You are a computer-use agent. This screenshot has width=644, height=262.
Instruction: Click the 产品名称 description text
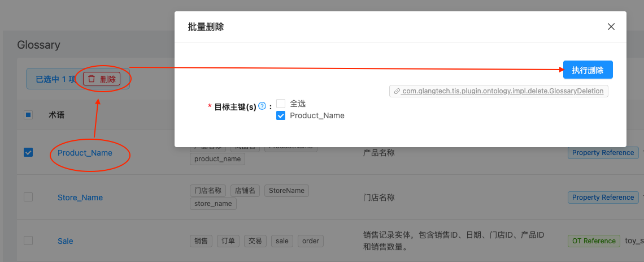[379, 153]
